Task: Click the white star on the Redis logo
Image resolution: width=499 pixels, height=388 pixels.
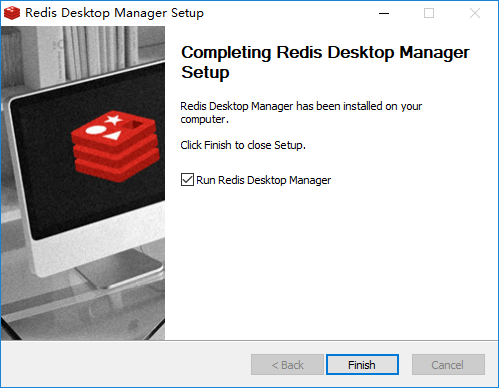Action: pos(113,119)
